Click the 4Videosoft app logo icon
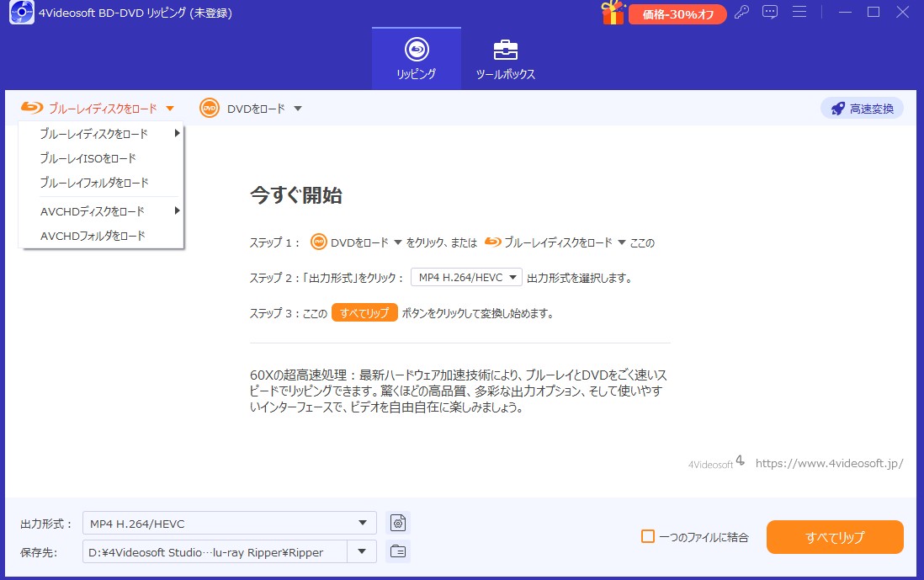Viewport: 924px width, 580px height. coord(22,13)
